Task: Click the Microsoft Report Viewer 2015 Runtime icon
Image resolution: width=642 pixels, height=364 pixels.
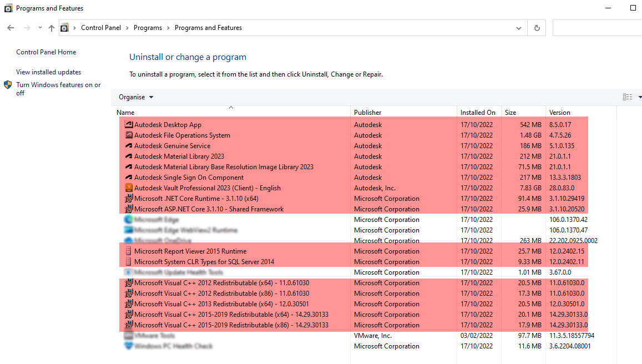Action: point(129,251)
